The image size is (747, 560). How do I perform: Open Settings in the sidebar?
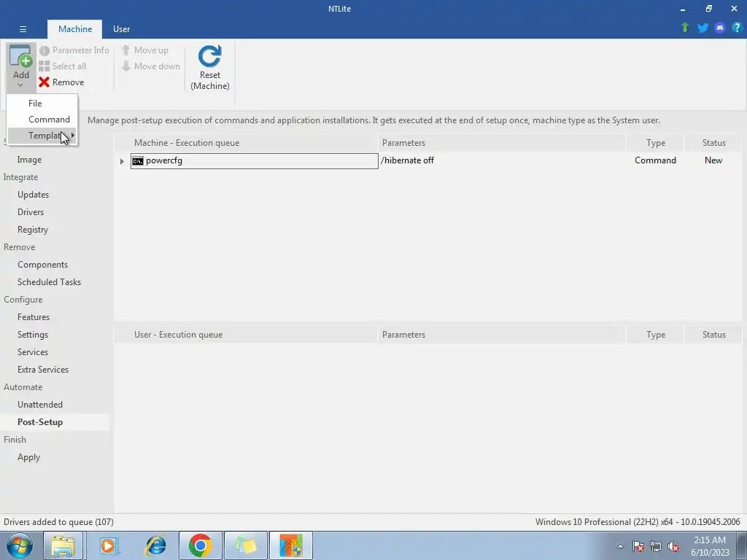coord(32,335)
